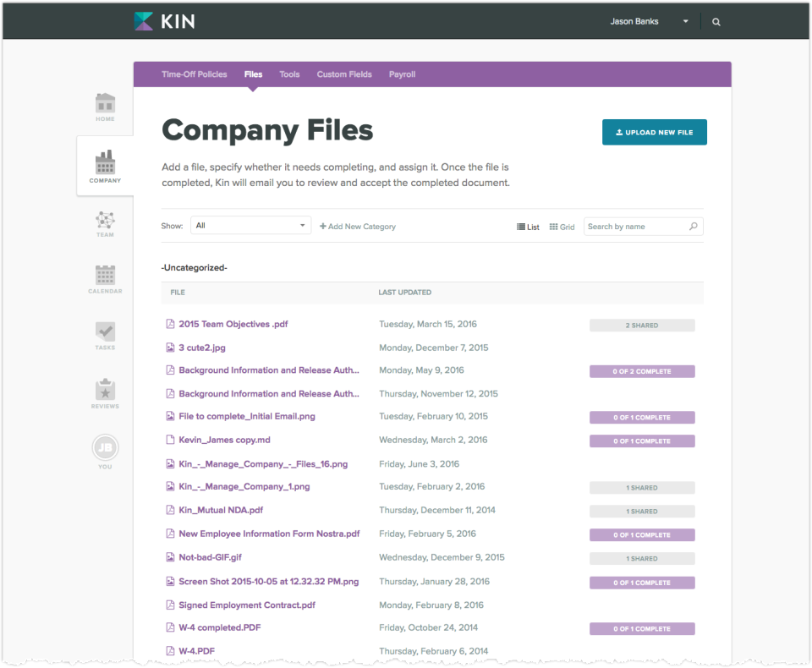Image resolution: width=812 pixels, height=668 pixels.
Task: Click 1 Shared badge for Kin_Mutual NDA.pdf
Action: (x=642, y=511)
